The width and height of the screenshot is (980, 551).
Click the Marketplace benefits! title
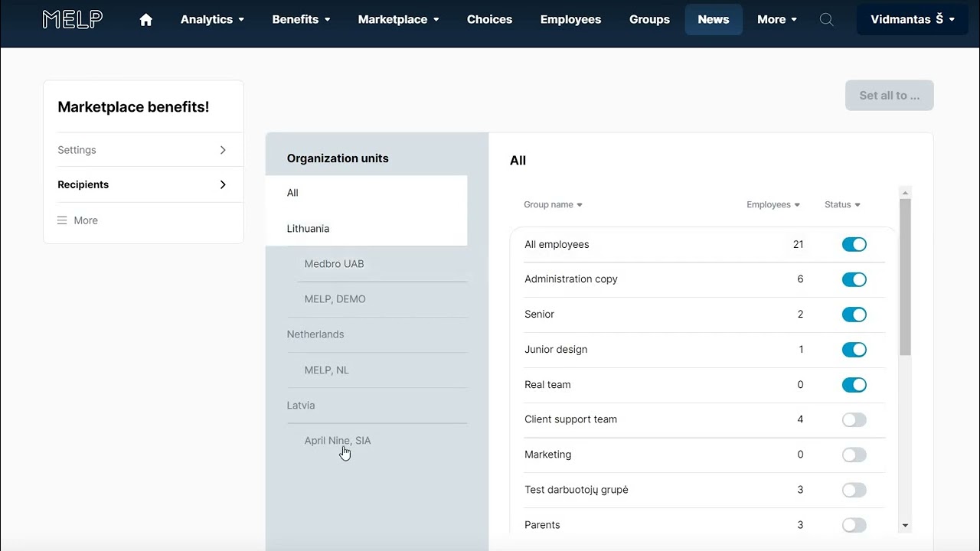[x=133, y=107]
